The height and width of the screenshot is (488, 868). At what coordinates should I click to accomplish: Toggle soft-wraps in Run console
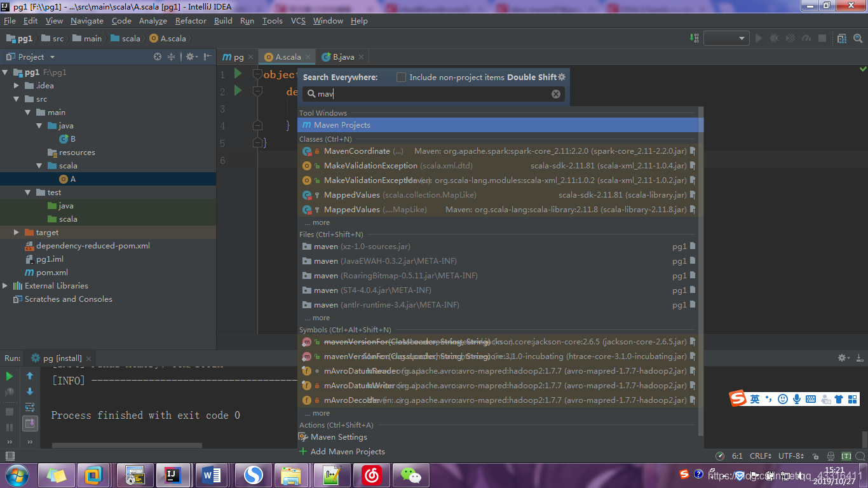(30, 407)
